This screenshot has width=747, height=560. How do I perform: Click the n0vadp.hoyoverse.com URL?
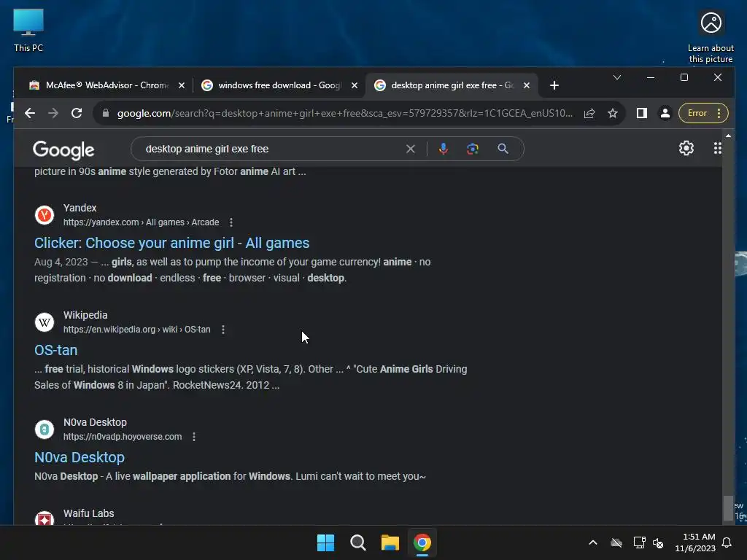pyautogui.click(x=123, y=437)
